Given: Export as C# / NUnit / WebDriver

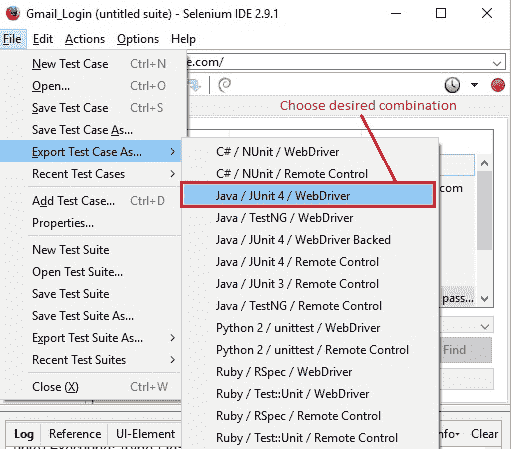Looking at the screenshot, I should click(310, 152).
